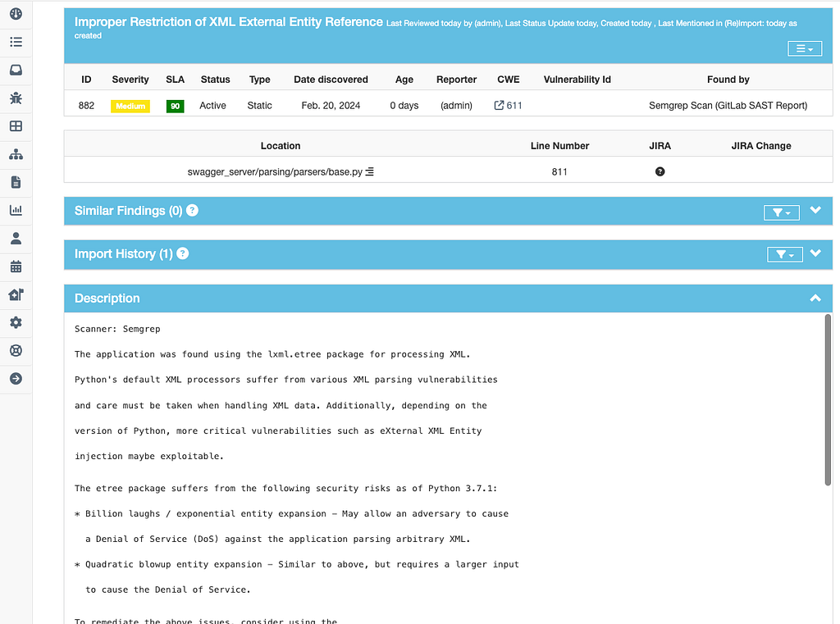
Task: Click the Medium severity badge
Action: point(130,106)
